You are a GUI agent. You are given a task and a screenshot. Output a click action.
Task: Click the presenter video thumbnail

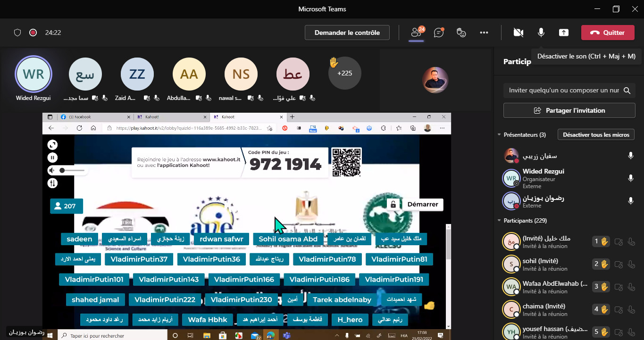[435, 80]
